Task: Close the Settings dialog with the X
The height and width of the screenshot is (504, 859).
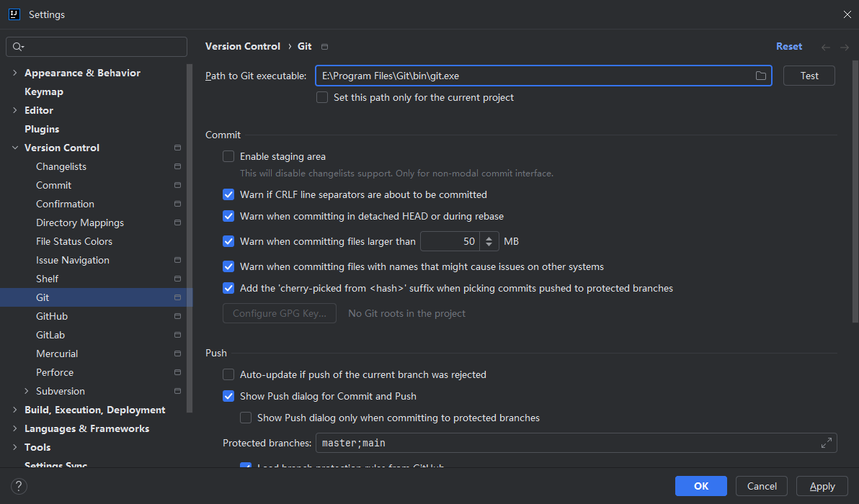Action: (x=847, y=14)
